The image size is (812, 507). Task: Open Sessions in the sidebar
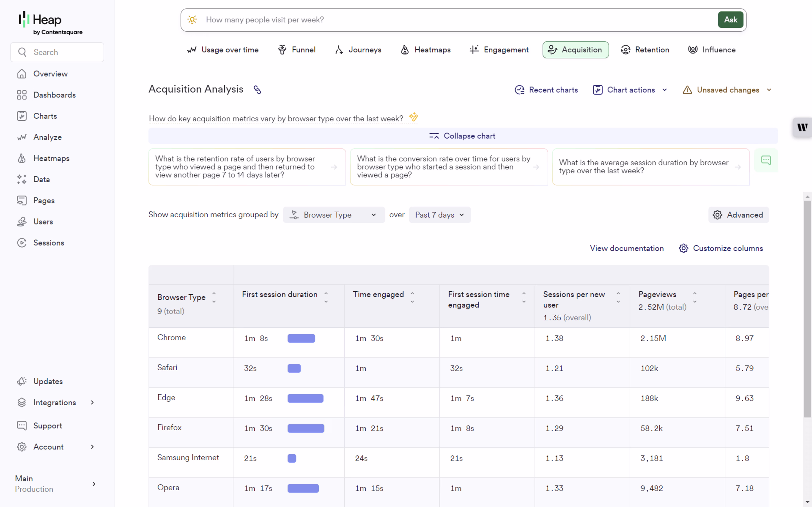[x=48, y=243]
